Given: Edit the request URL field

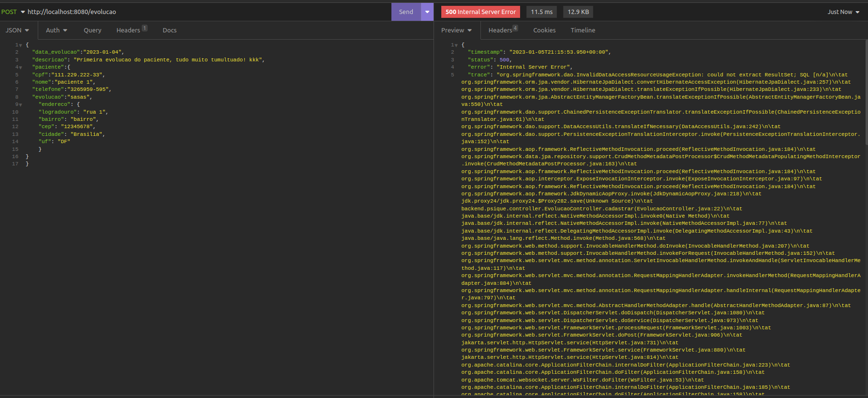Looking at the screenshot, I should (208, 12).
